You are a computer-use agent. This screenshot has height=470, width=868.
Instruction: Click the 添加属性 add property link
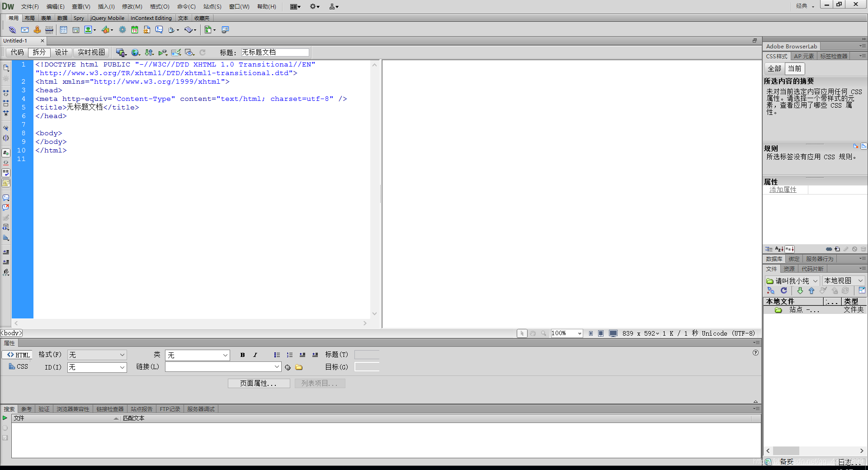tap(783, 190)
